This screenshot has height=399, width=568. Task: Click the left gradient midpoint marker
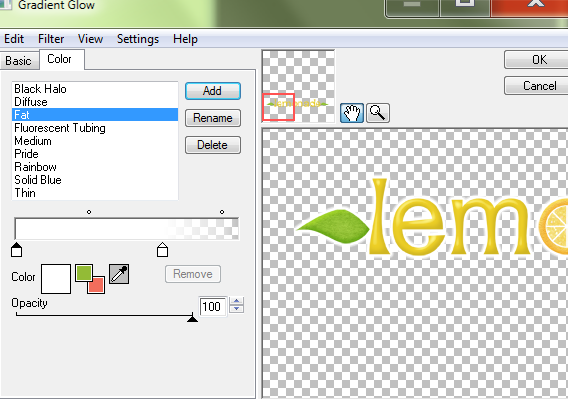click(89, 212)
